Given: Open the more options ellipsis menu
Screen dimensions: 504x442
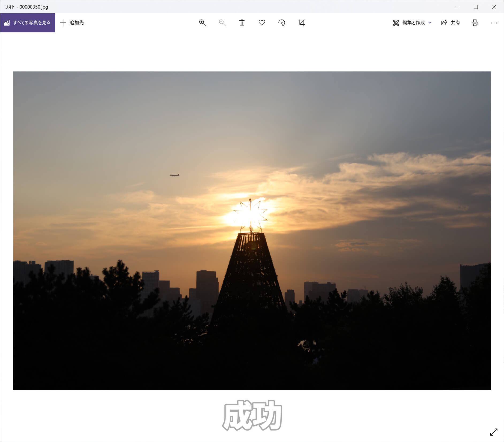Looking at the screenshot, I should pos(494,23).
